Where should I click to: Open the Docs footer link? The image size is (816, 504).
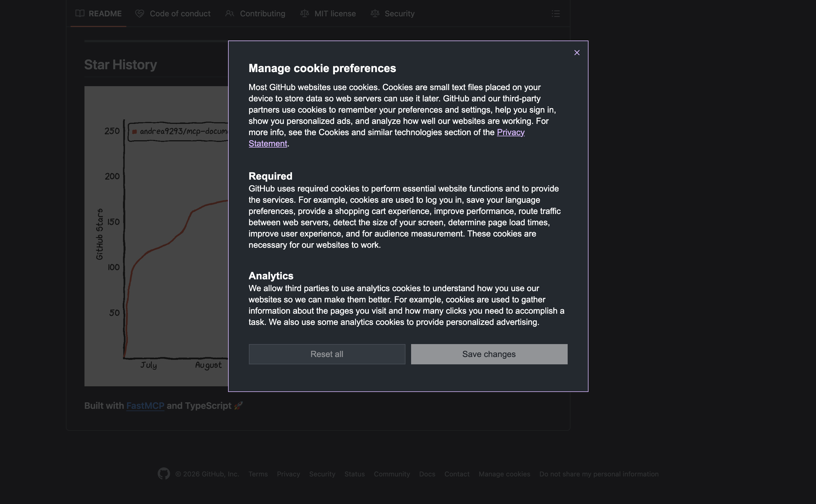427,474
